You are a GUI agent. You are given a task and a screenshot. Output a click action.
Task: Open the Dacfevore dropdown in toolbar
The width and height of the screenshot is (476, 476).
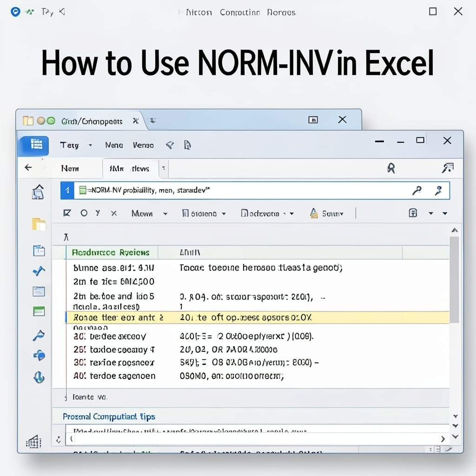(292, 214)
